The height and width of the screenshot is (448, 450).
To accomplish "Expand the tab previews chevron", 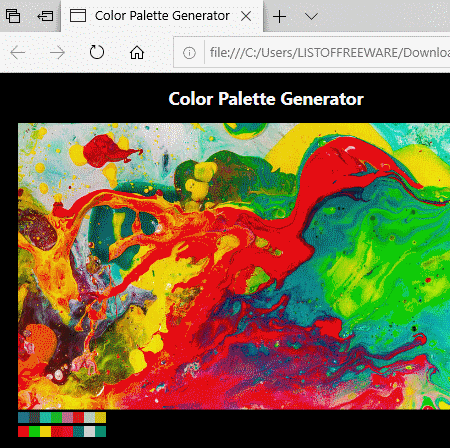I will [311, 16].
